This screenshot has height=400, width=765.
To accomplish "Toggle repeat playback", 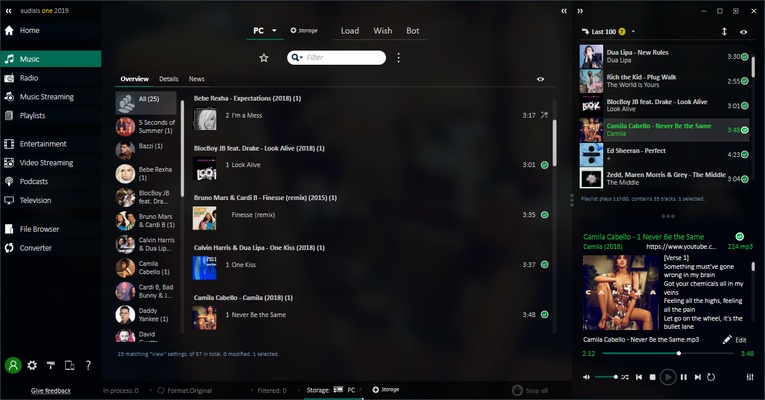I will click(711, 377).
